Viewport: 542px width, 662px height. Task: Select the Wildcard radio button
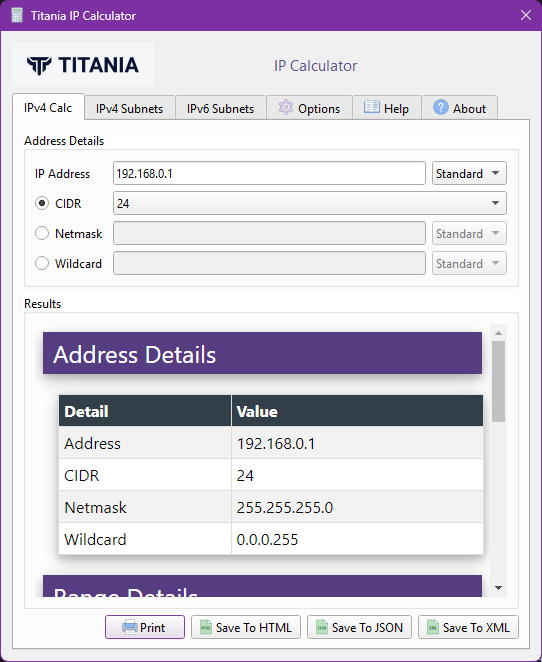click(42, 263)
